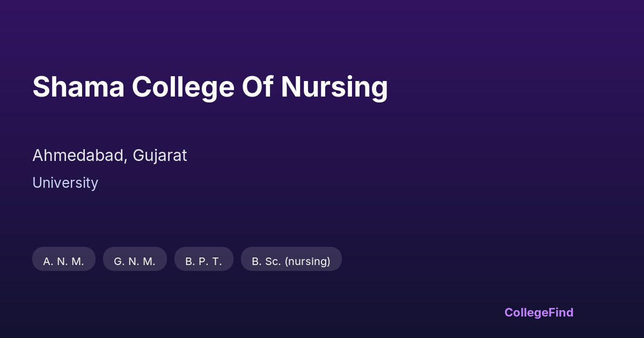This screenshot has width=644, height=338.
Task: Click the (nursing) text inside the B. Sc. tag
Action: click(308, 261)
